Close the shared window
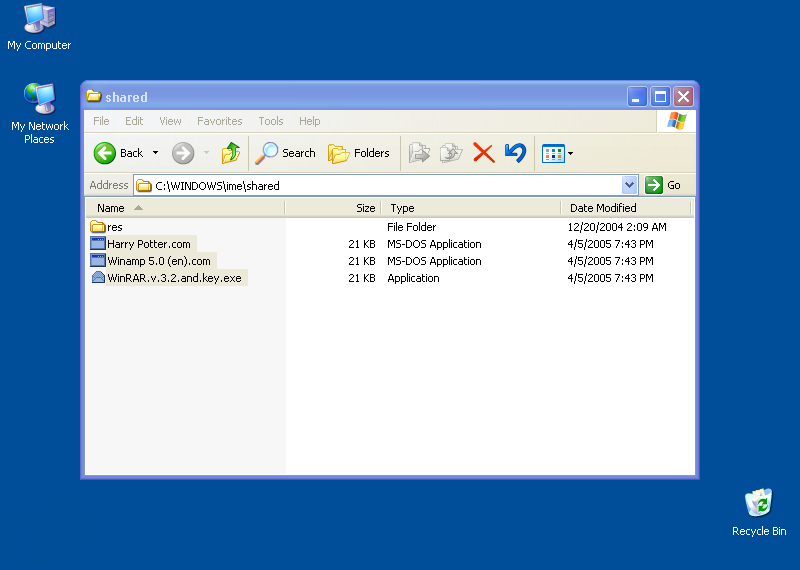The width and height of the screenshot is (800, 570). point(684,96)
